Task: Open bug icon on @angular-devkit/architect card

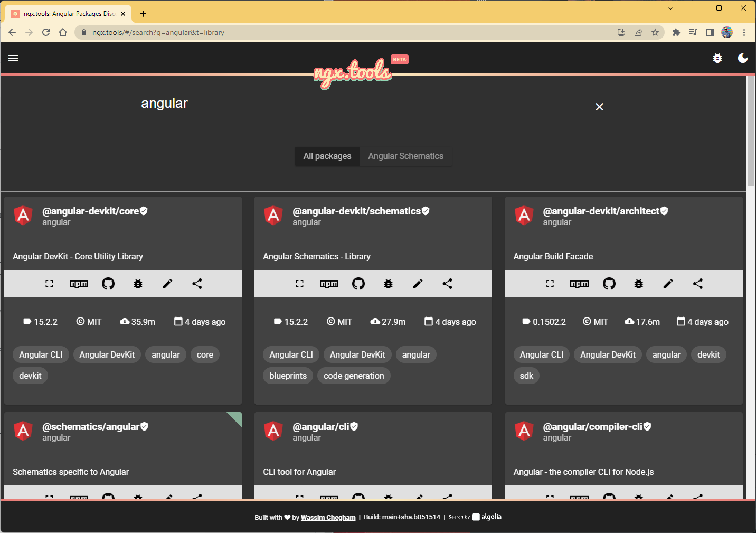Action: coord(639,284)
